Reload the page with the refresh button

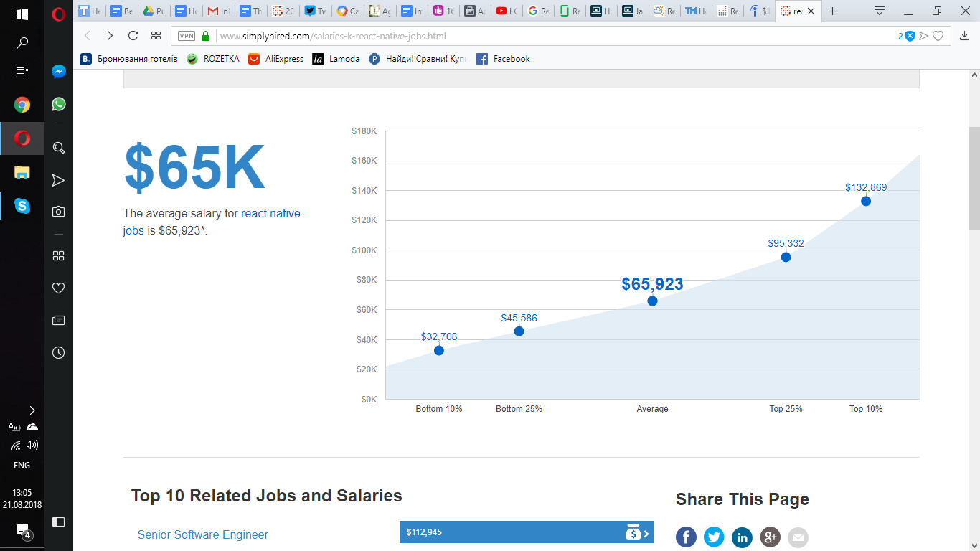133,36
